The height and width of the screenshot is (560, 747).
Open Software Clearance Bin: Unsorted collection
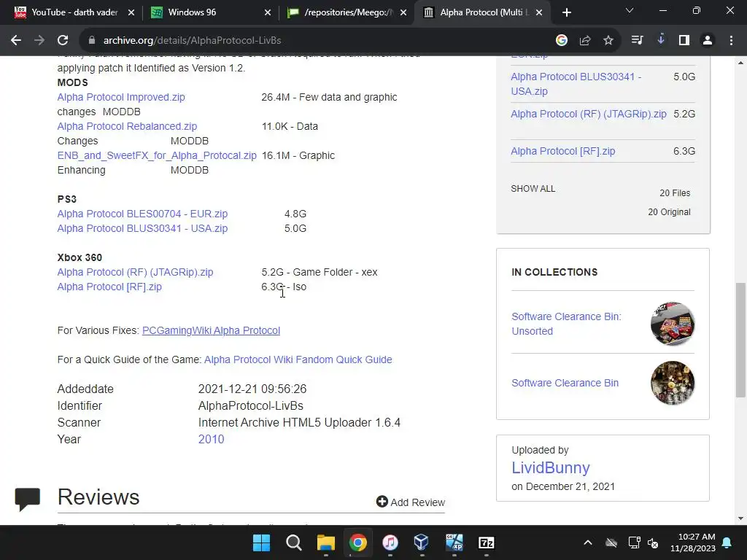[x=566, y=324]
